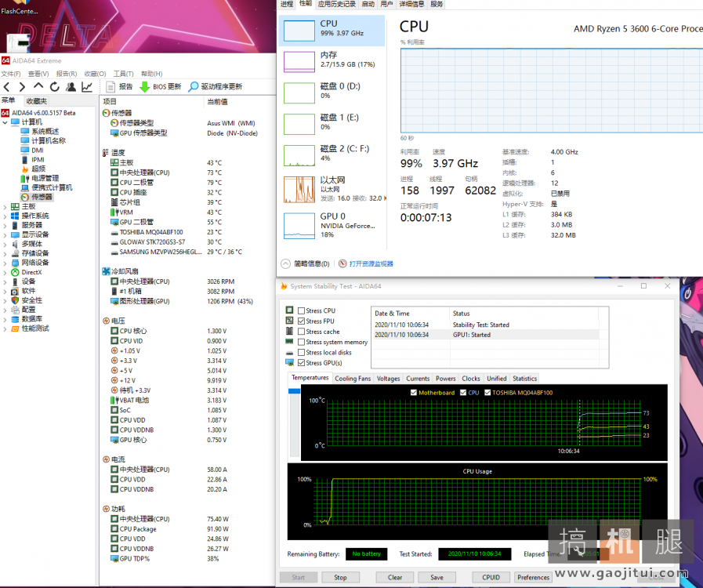The image size is (703, 588).
Task: Click the AIDA64 v6.00.5157 Beta root icon
Action: (x=5, y=113)
